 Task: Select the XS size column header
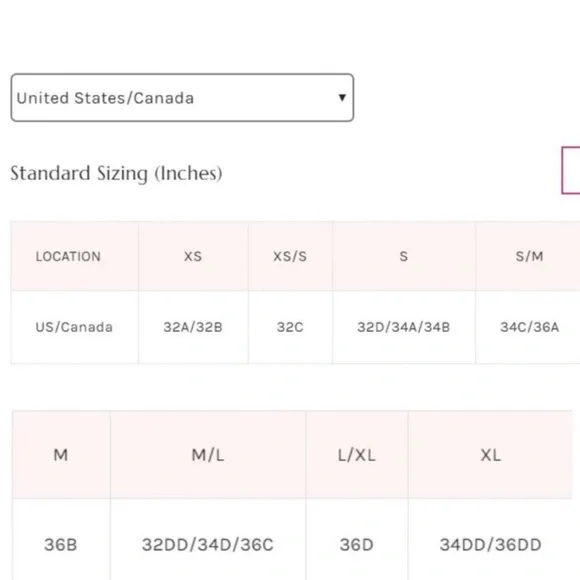tap(193, 256)
